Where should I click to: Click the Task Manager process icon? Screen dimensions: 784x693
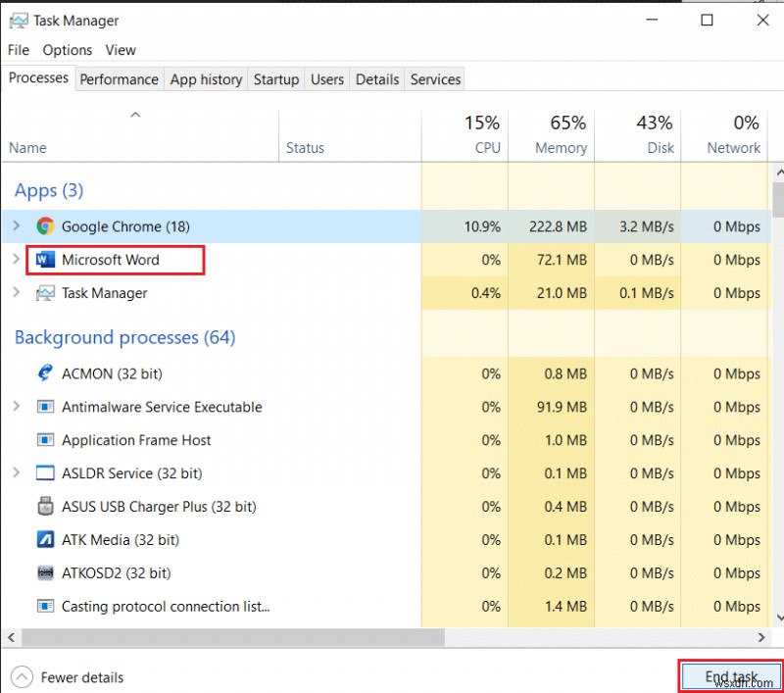coord(45,293)
